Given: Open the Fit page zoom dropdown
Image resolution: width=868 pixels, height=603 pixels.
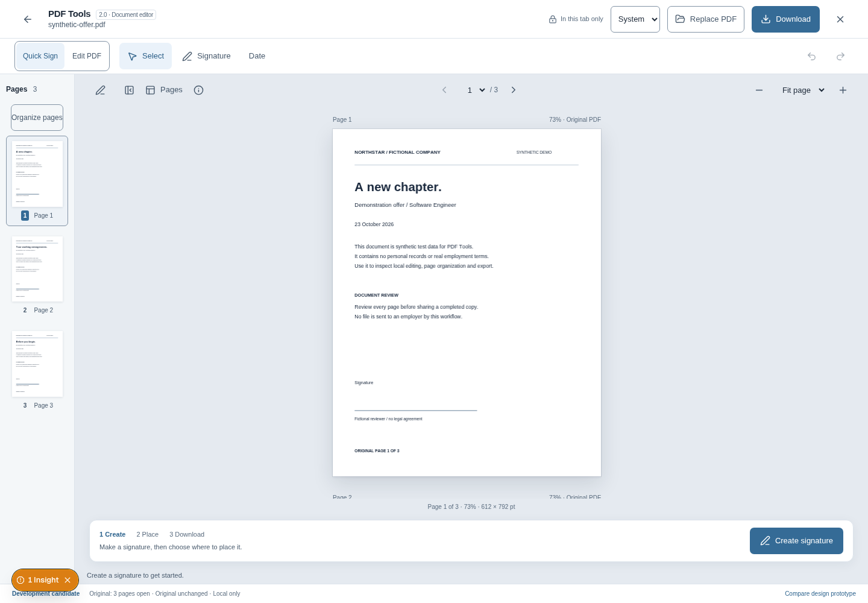Looking at the screenshot, I should tap(803, 90).
